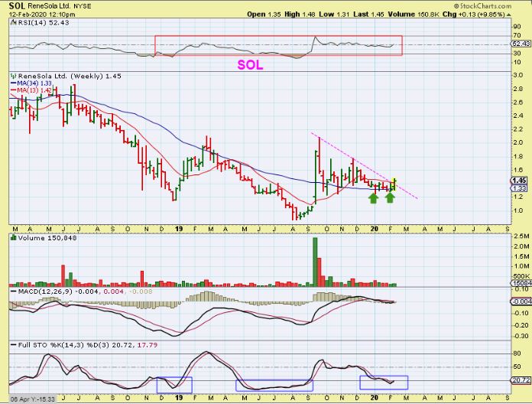Click the Open 1.35 value

264,15
